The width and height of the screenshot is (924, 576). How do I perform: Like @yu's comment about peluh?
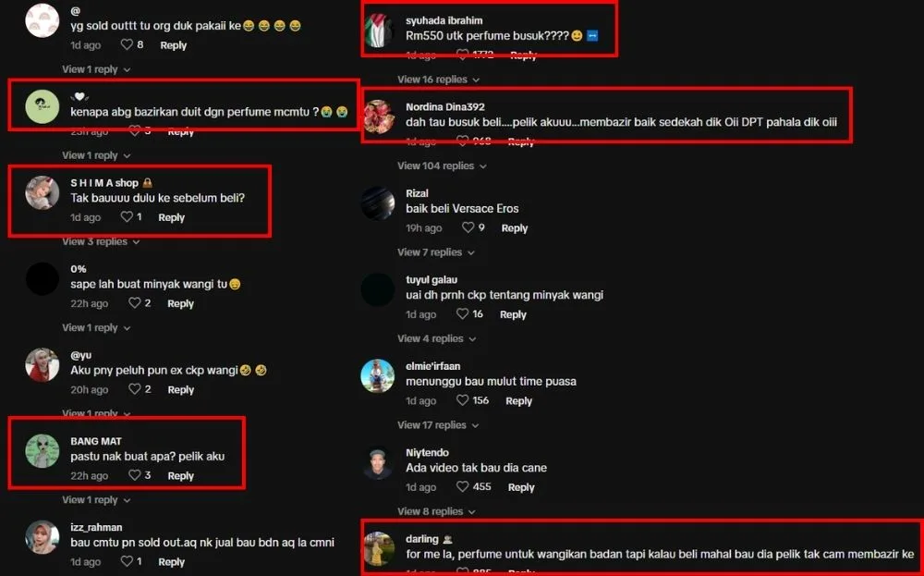135,389
